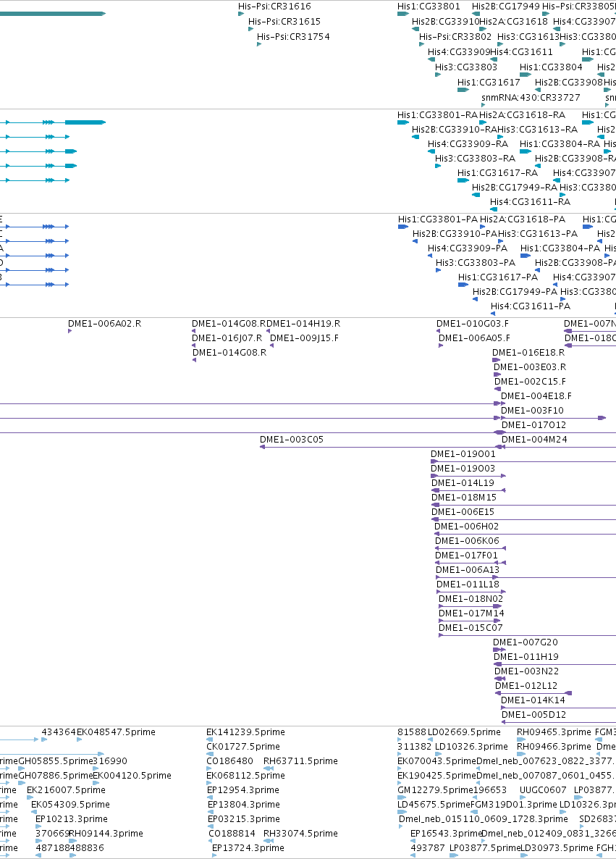
Task: Open BAC clone DME1-005D12
Action: click(534, 715)
